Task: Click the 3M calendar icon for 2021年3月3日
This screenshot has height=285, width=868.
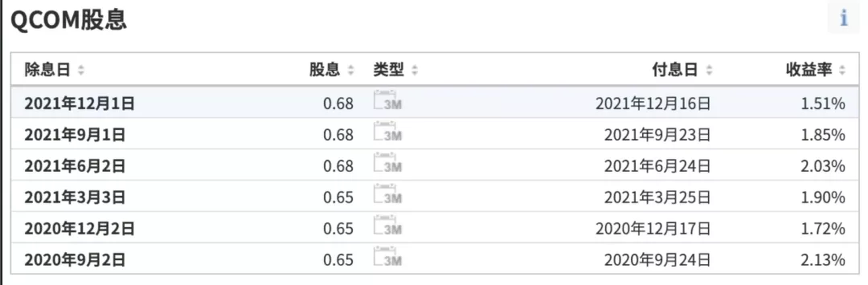Action: click(388, 194)
